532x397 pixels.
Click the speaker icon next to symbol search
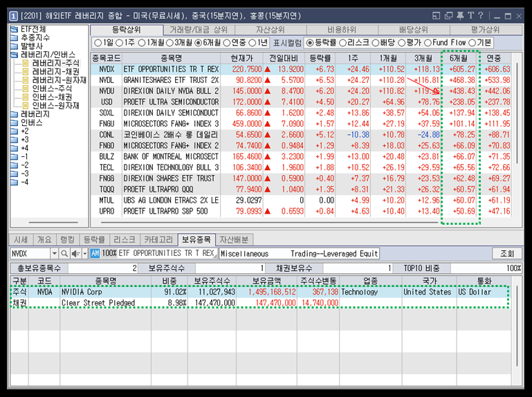click(x=75, y=253)
